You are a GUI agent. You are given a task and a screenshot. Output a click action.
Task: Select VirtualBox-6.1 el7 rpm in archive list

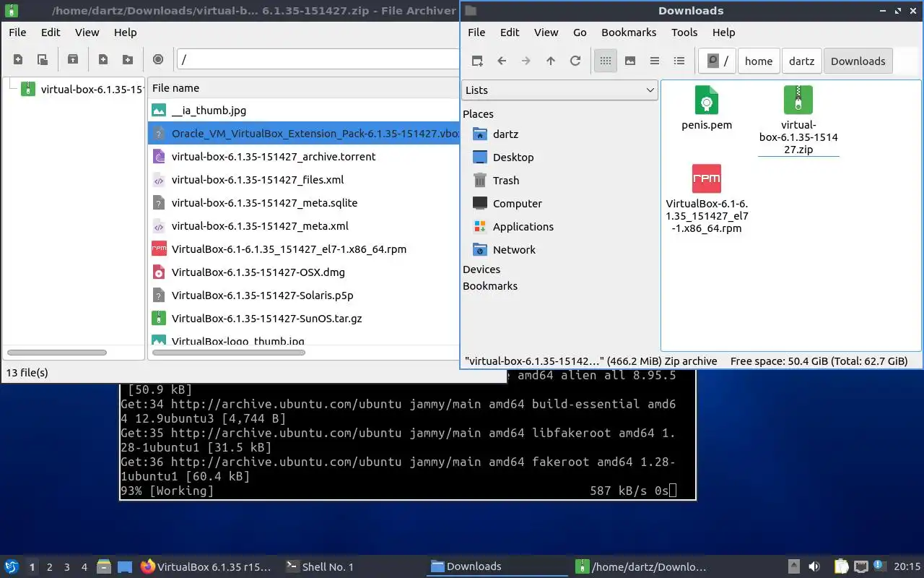point(304,249)
